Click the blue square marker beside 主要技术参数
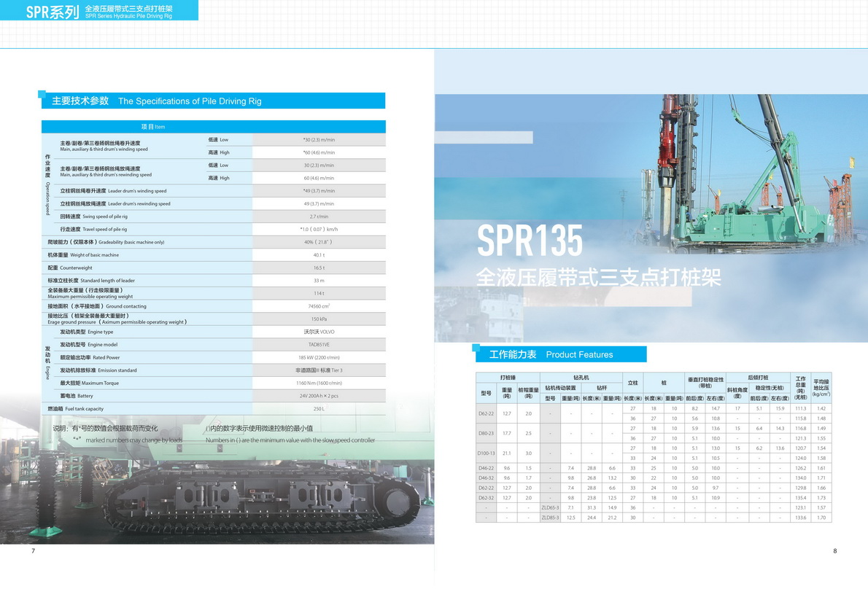 (x=42, y=95)
